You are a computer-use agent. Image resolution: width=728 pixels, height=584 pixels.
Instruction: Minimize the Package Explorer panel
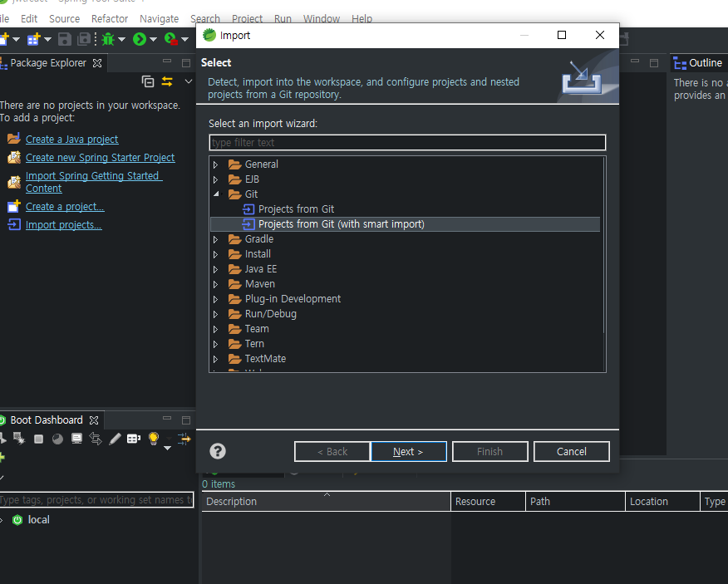coord(167,61)
